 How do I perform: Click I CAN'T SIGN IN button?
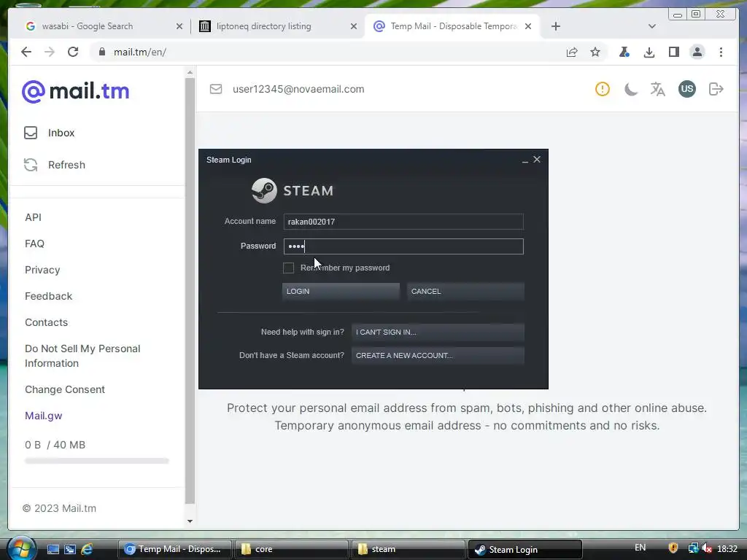click(x=438, y=332)
